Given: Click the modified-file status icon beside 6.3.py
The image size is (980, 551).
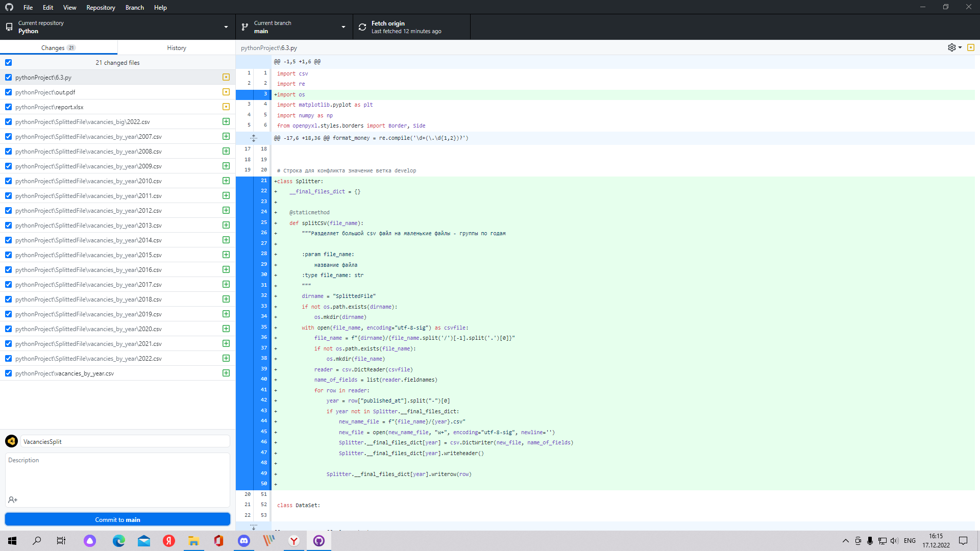Looking at the screenshot, I should click(x=226, y=77).
